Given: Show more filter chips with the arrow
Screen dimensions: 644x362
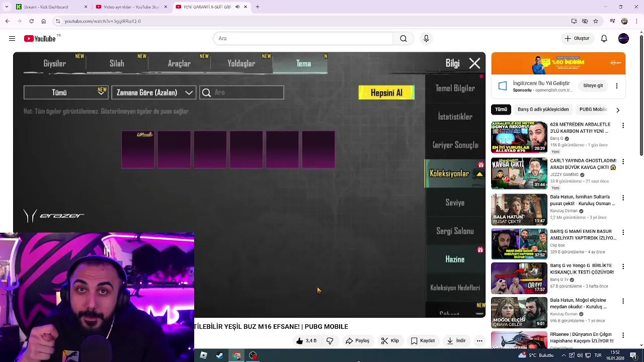Looking at the screenshot, I should click(x=618, y=110).
